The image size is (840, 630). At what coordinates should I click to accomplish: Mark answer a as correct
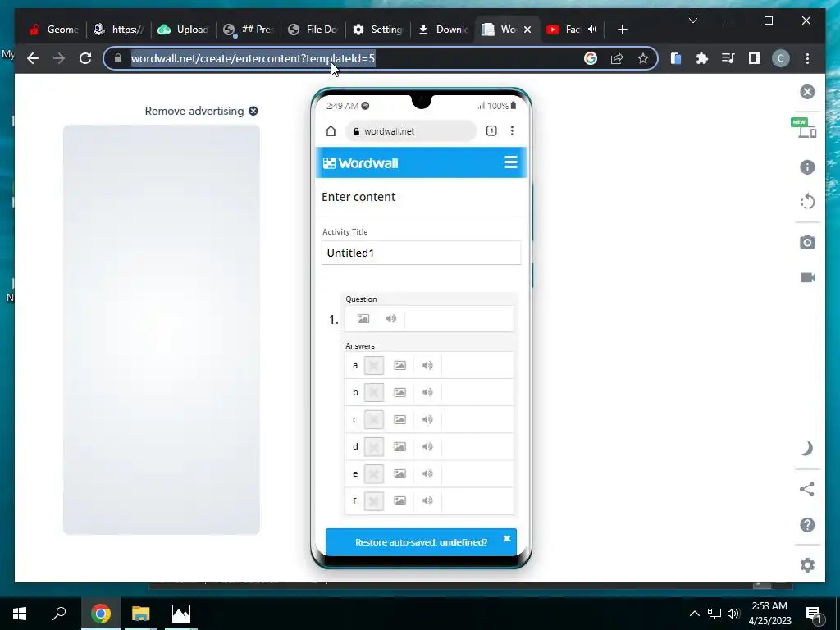pos(374,365)
